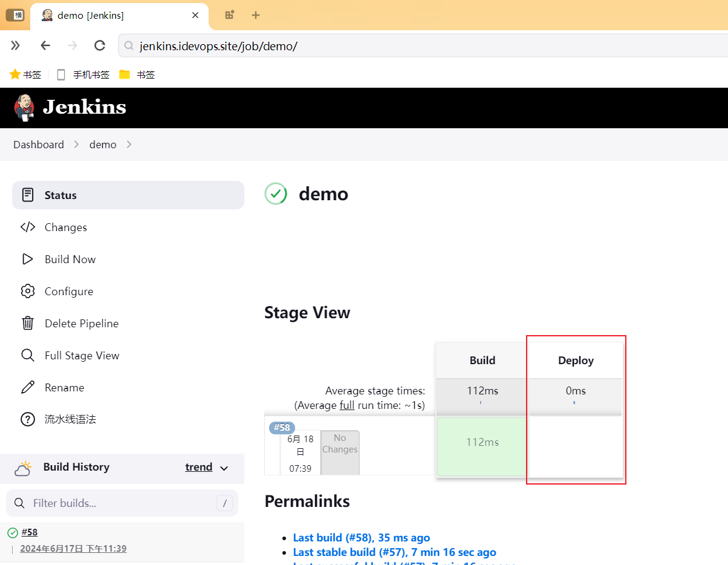The image size is (728, 565).
Task: Open a new browser tab with plus icon
Action: pyautogui.click(x=256, y=15)
